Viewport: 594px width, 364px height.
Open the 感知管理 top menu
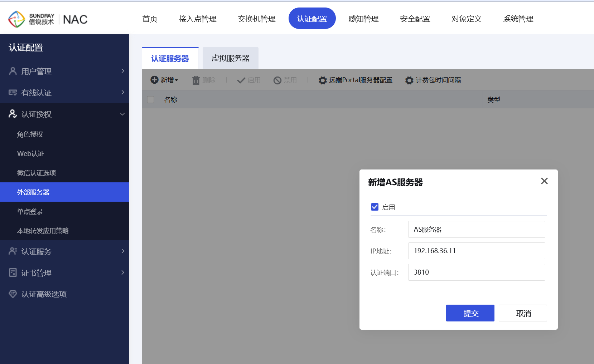pos(363,19)
